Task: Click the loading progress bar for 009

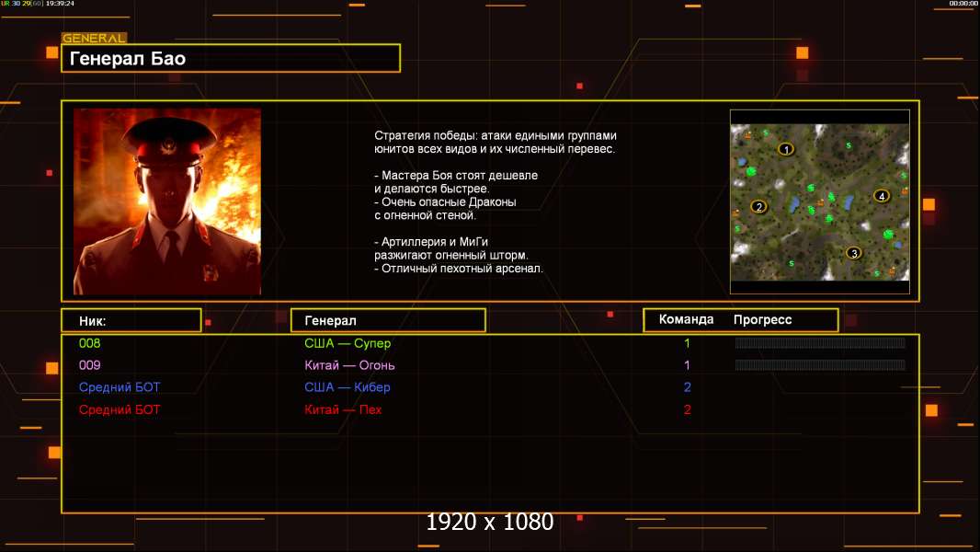Action: click(x=820, y=364)
